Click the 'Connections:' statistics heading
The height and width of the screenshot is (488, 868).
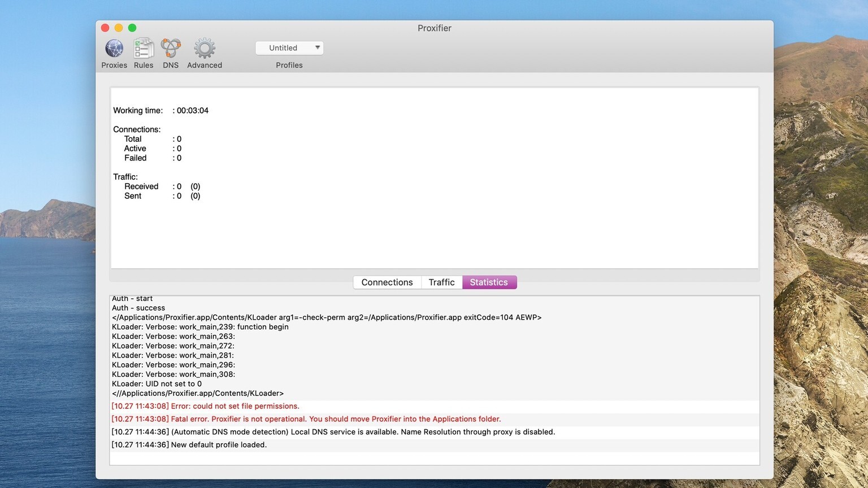coord(137,129)
